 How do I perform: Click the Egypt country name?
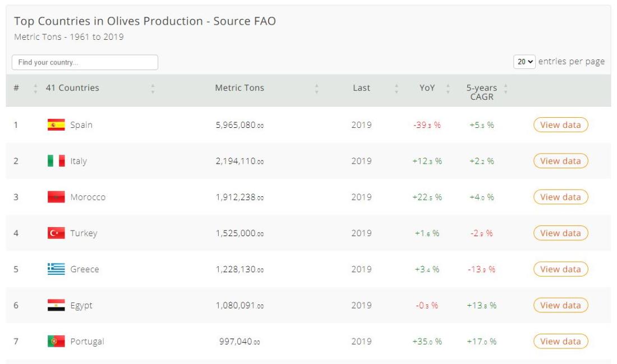click(81, 306)
